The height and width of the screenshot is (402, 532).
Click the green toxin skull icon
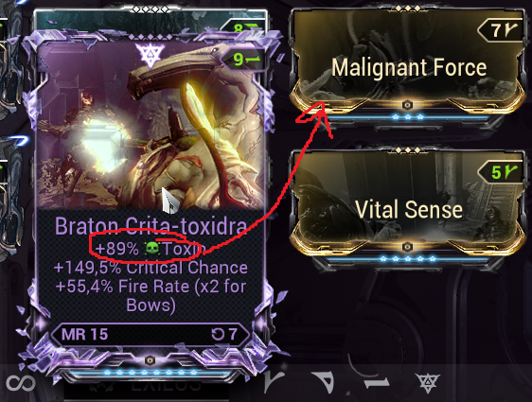pyautogui.click(x=151, y=249)
